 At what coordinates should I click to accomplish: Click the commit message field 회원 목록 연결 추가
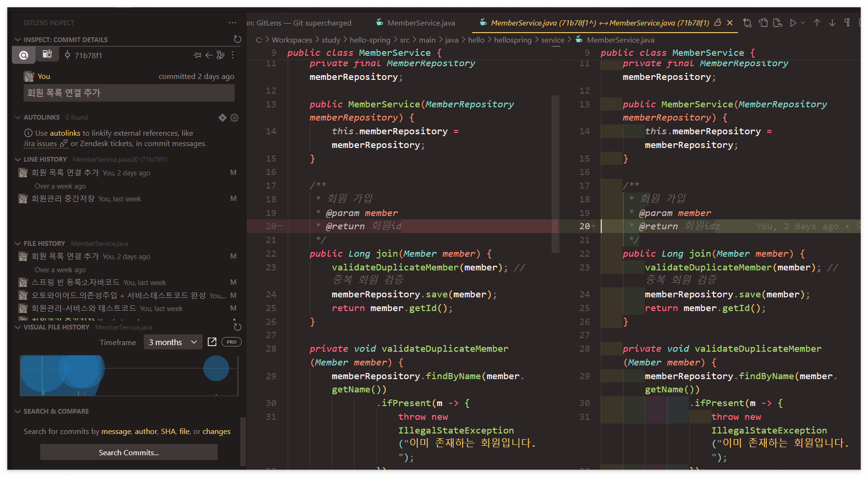[129, 93]
